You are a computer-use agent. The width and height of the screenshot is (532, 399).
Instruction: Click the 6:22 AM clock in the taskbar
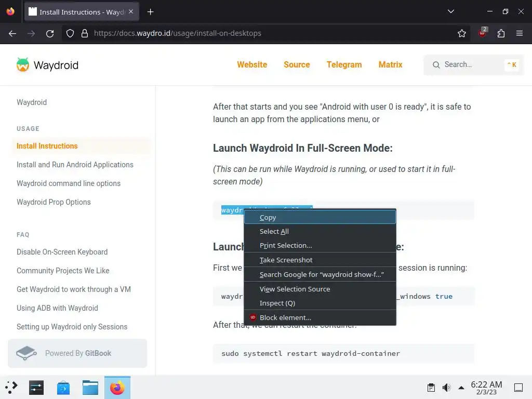tap(486, 388)
